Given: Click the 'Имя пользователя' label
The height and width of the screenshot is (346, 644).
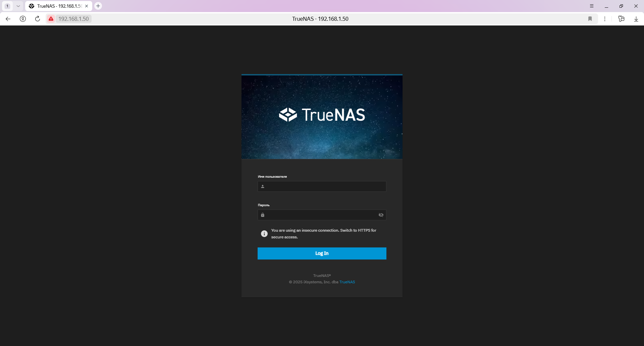Looking at the screenshot, I should (272, 177).
